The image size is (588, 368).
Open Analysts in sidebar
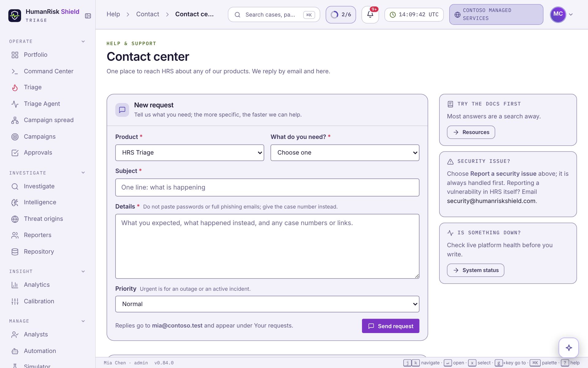pos(47,335)
